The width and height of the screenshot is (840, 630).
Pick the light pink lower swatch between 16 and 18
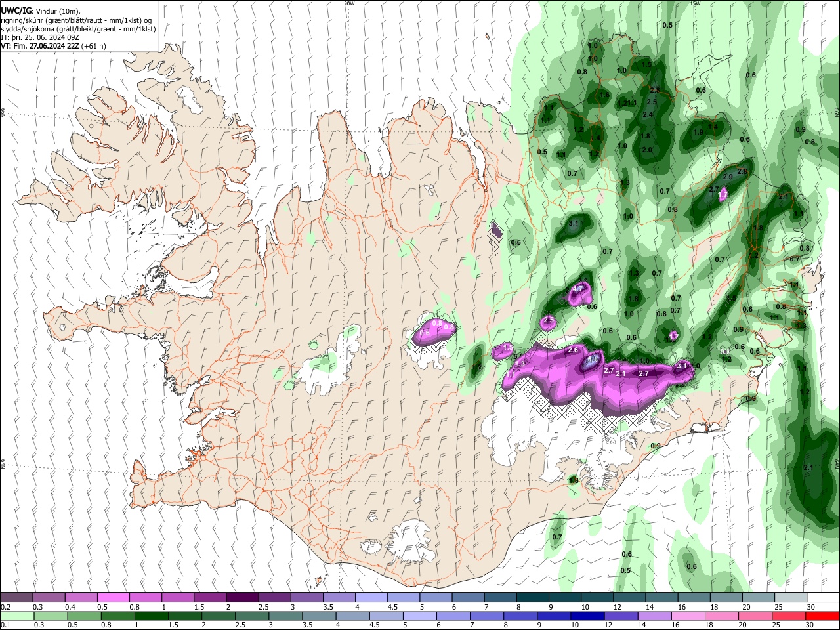pos(688,616)
